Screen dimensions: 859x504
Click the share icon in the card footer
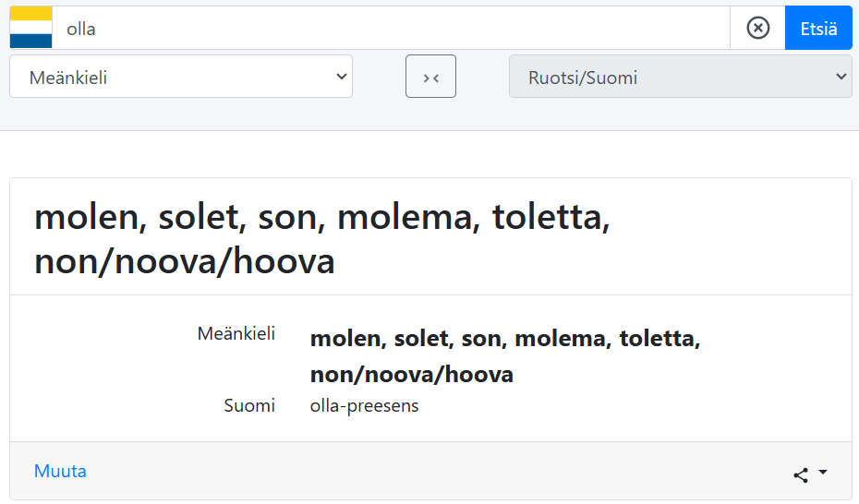click(801, 474)
